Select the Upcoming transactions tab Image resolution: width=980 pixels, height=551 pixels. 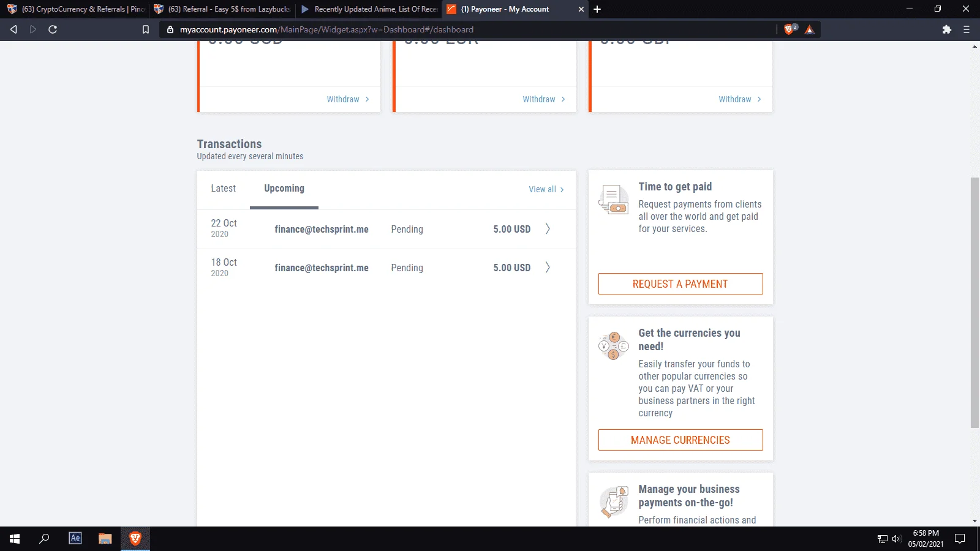(x=284, y=189)
